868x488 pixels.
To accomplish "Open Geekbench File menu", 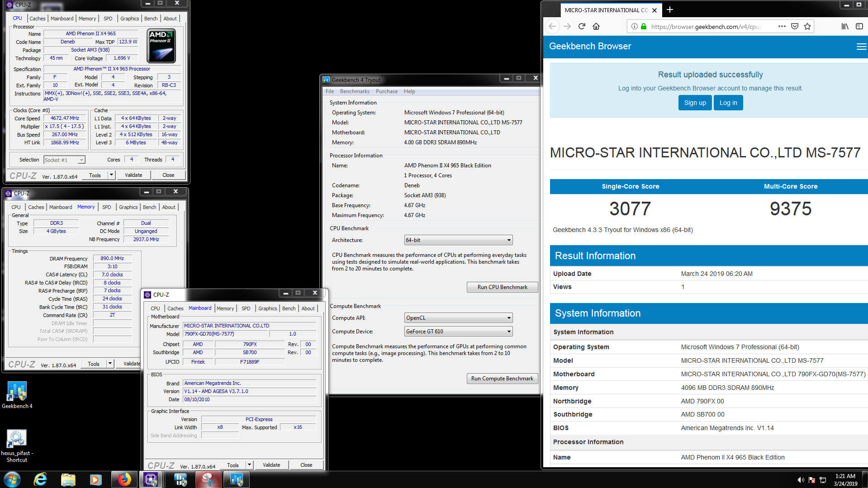I will pyautogui.click(x=330, y=91).
